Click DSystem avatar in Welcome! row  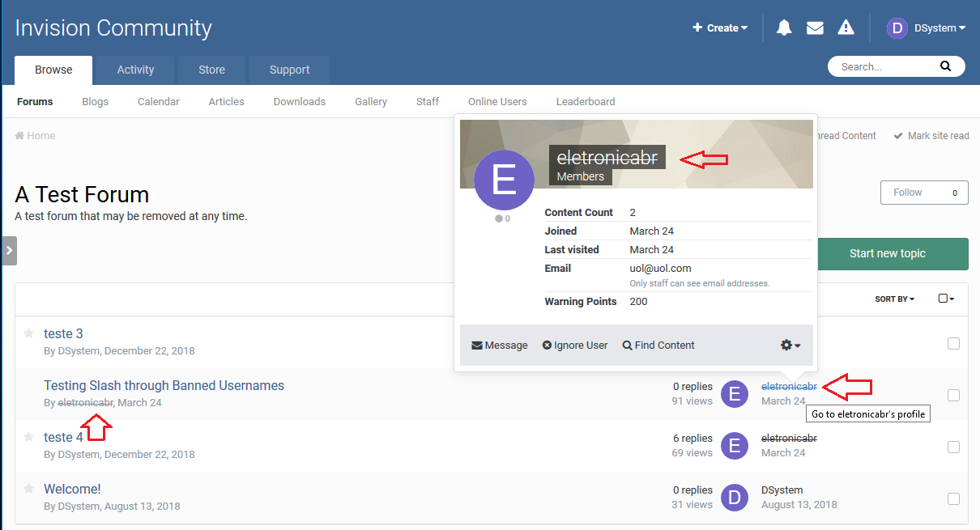click(x=735, y=497)
